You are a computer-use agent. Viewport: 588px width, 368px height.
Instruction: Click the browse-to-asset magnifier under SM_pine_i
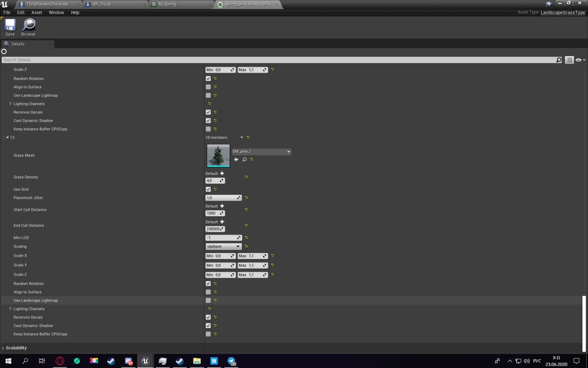(244, 160)
